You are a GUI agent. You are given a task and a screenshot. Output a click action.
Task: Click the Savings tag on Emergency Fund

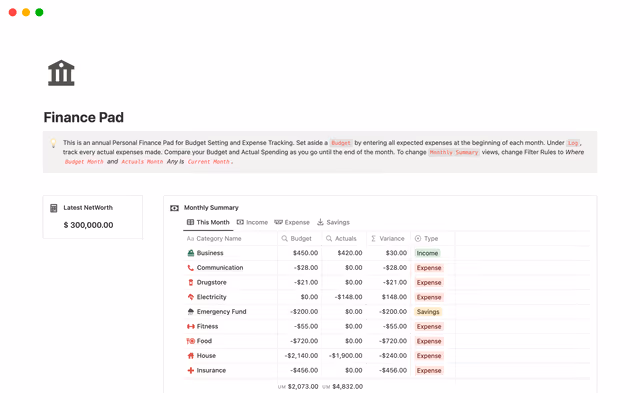[x=428, y=312]
